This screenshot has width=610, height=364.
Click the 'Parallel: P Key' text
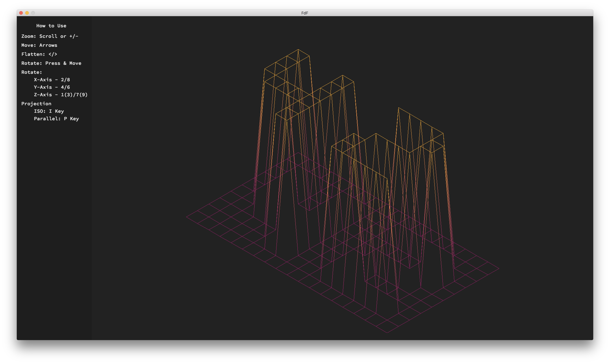tap(56, 119)
